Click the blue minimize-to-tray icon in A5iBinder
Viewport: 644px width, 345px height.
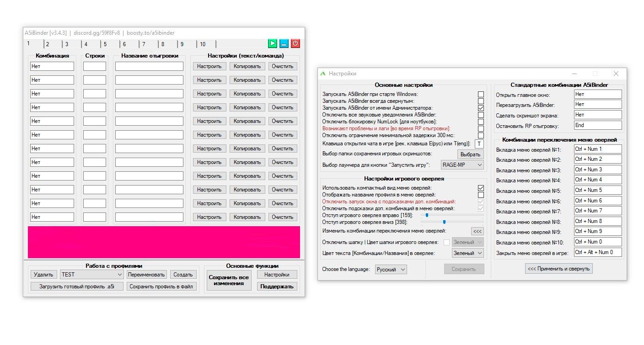[x=284, y=43]
